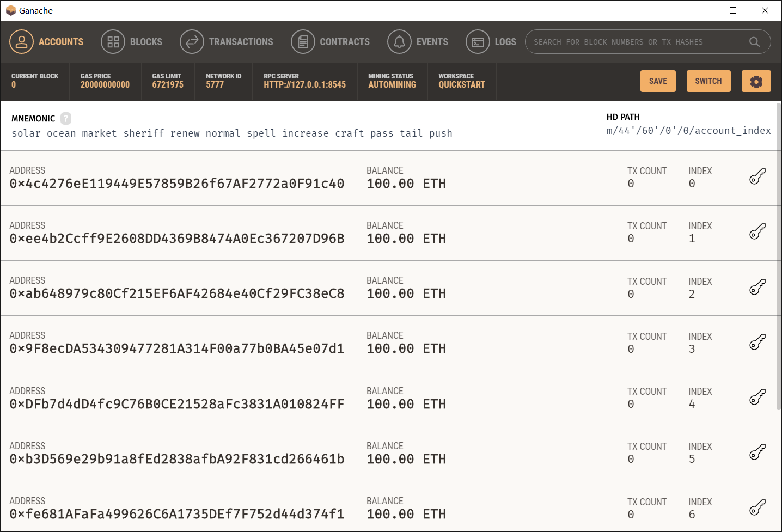
Task: Show private key for account index 4
Action: pyautogui.click(x=757, y=397)
